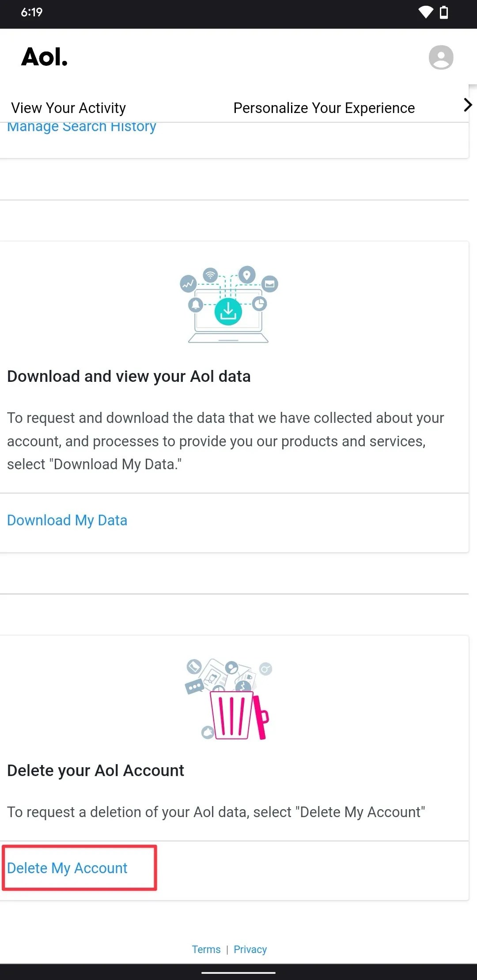
Task: Tap the Wi-Fi icon in the status bar
Action: [x=425, y=13]
